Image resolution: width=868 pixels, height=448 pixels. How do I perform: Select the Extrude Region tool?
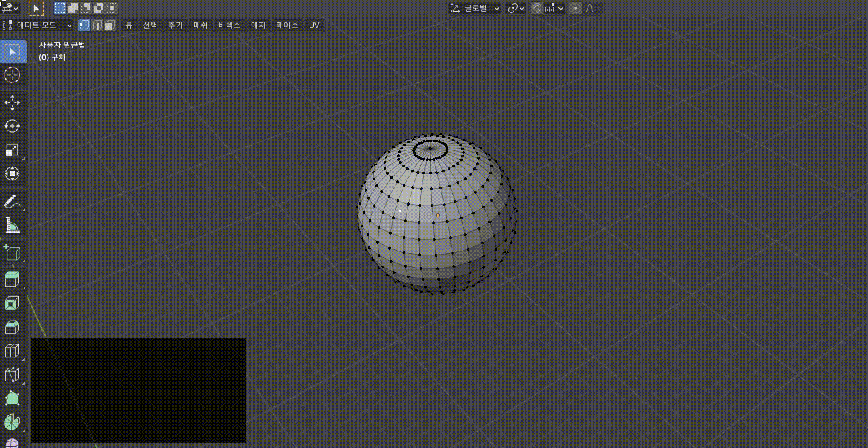coord(12,279)
